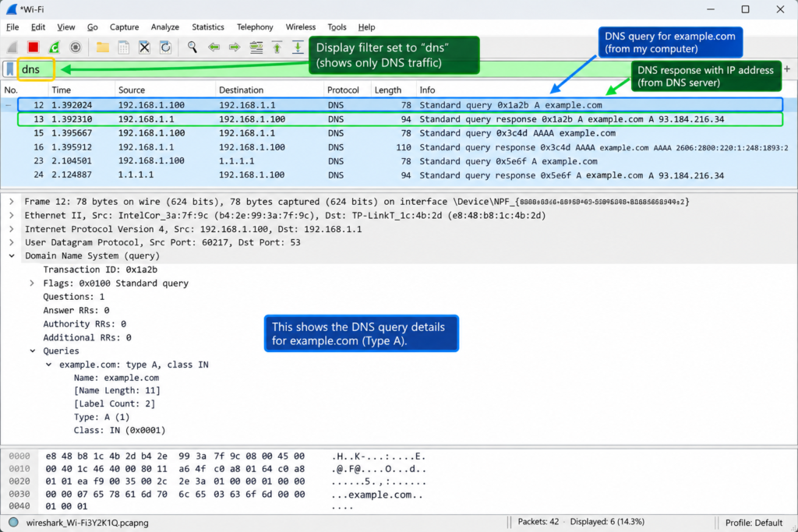This screenshot has height=532, width=798.
Task: Open display filter bookmark icon
Action: click(9, 69)
